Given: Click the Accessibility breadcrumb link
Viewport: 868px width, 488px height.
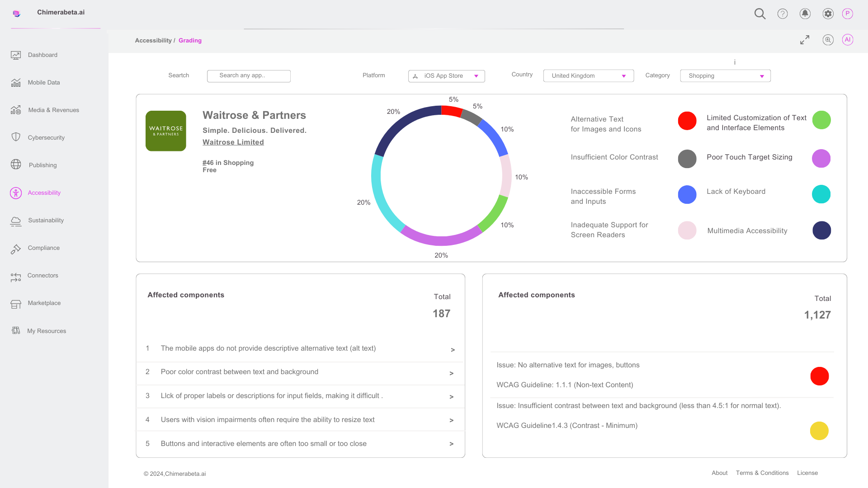Looking at the screenshot, I should point(153,41).
